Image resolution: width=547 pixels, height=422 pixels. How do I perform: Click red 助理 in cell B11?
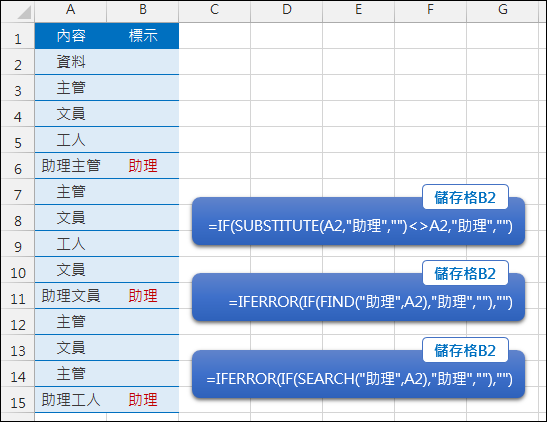(x=143, y=296)
